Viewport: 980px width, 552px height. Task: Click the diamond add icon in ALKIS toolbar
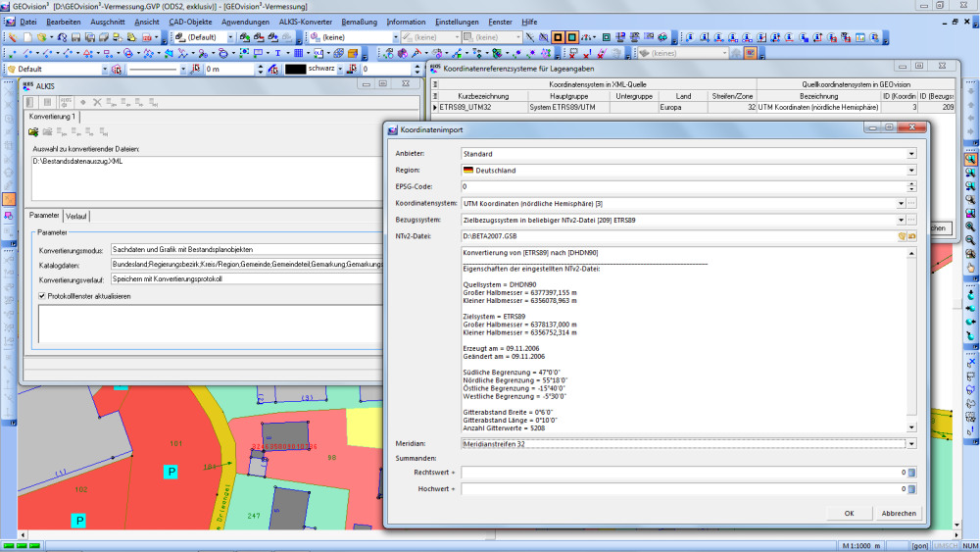(x=83, y=102)
